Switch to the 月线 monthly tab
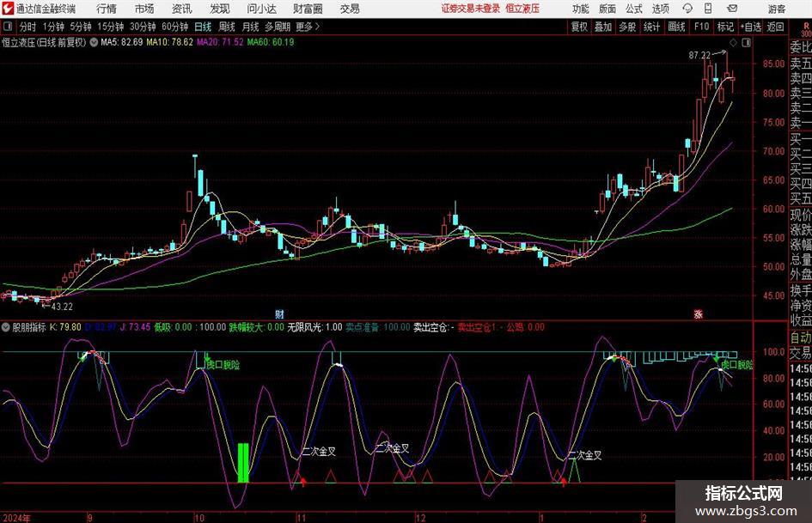The height and width of the screenshot is (523, 812). (x=251, y=27)
